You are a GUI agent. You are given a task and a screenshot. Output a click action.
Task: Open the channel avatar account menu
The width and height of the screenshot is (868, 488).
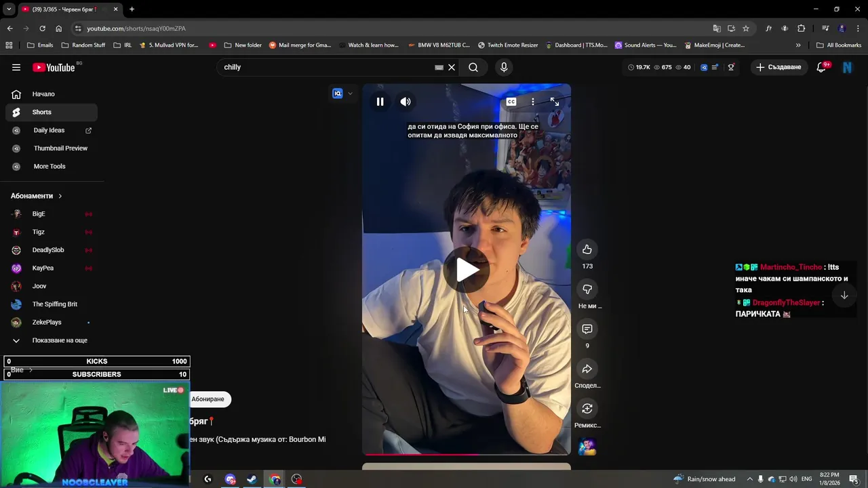(x=847, y=67)
